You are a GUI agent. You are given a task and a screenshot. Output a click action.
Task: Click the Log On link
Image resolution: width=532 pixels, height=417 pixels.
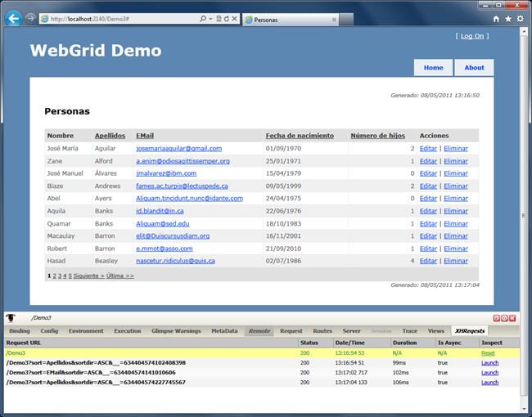click(x=472, y=36)
